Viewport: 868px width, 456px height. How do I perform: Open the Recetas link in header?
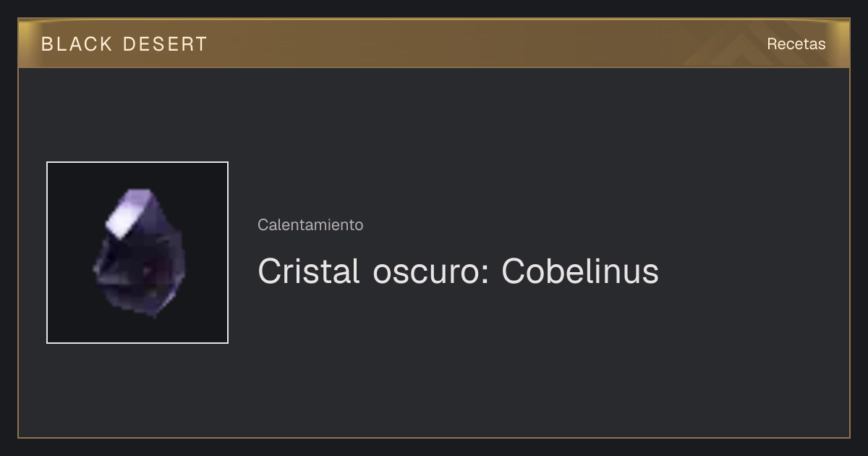[796, 43]
